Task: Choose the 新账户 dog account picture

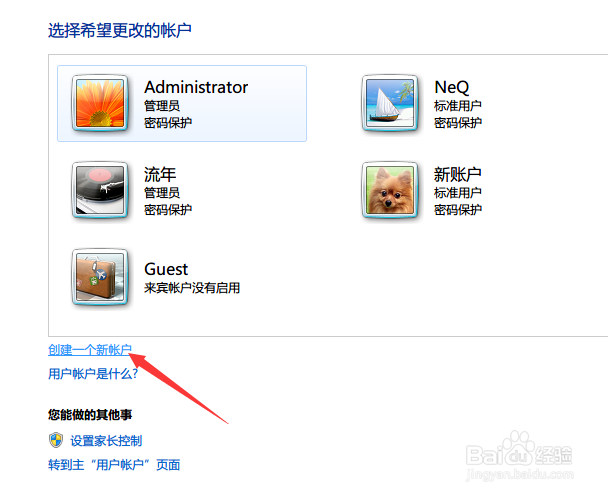Action: [x=390, y=190]
